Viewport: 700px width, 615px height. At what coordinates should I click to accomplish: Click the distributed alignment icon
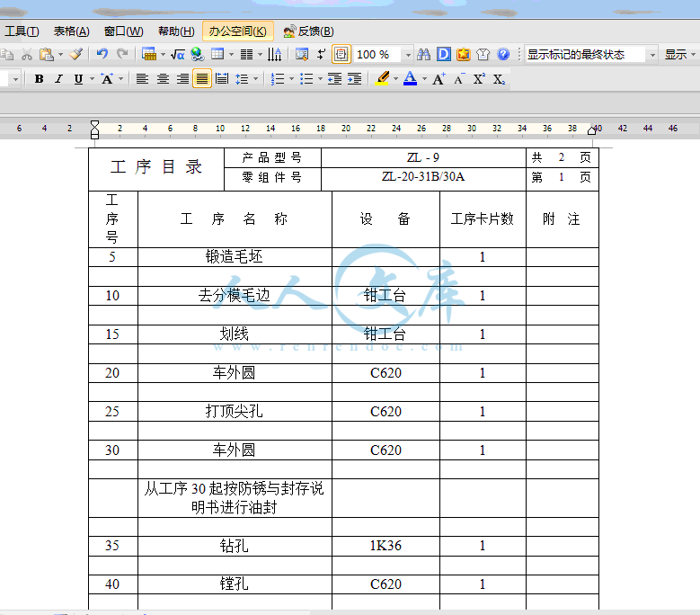221,79
